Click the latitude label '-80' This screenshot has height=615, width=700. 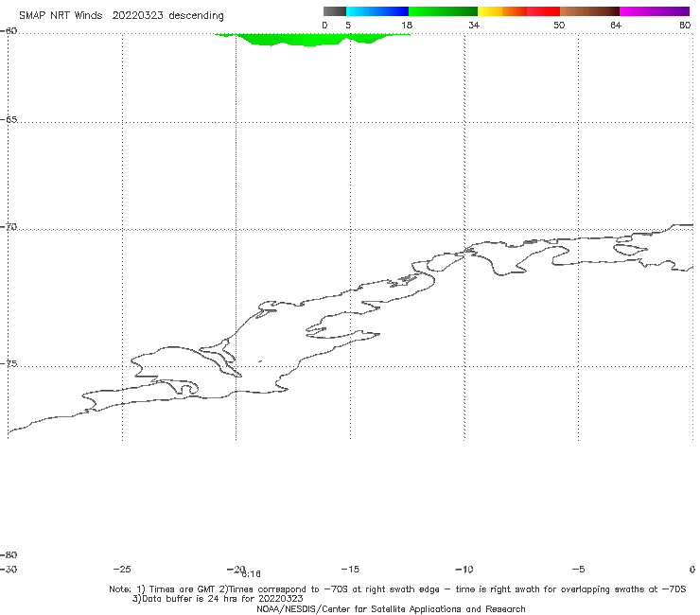point(9,555)
